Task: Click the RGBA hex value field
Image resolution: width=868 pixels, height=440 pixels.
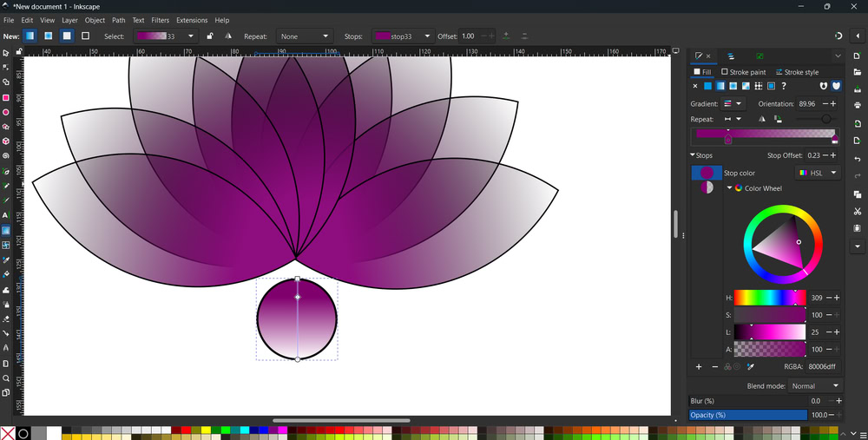Action: 820,367
